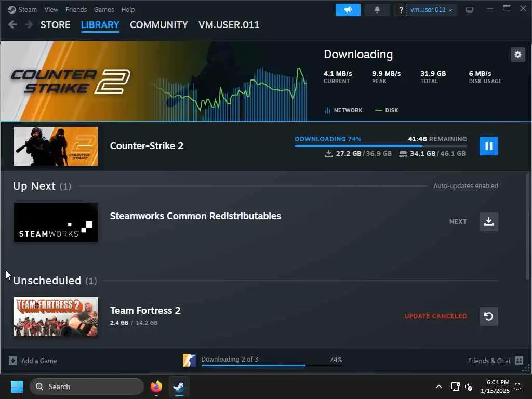Viewport: 532px width, 399px height.
Task: Toggle the DISK graph legend
Action: [387, 110]
